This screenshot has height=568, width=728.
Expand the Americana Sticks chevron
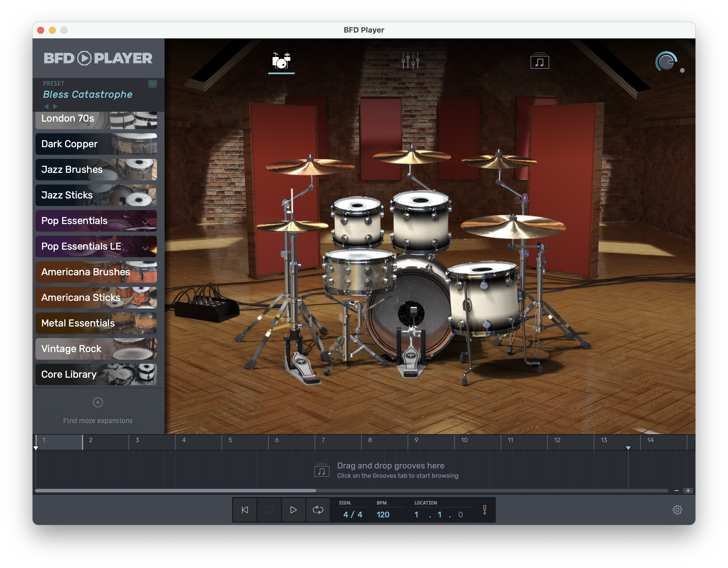[x=146, y=299]
